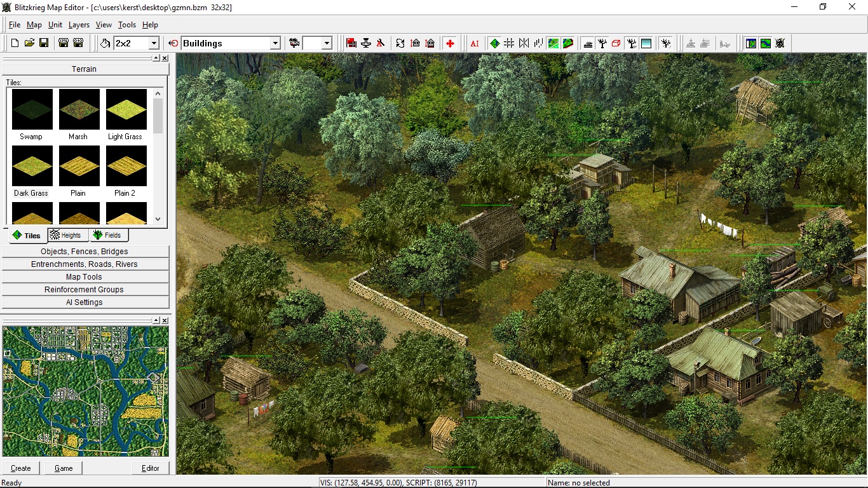This screenshot has height=488, width=868.
Task: Select the Marsh tile thumbnail
Action: tap(79, 109)
